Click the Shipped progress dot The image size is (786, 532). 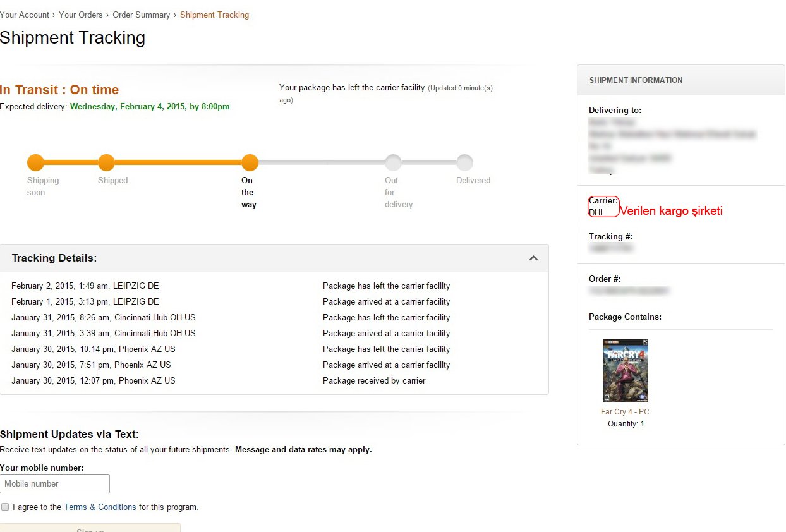click(x=106, y=163)
